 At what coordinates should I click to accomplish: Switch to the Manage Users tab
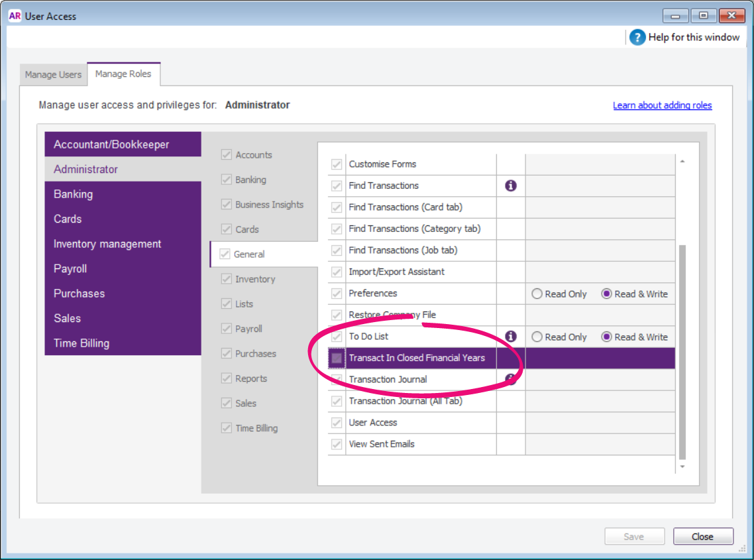click(53, 75)
